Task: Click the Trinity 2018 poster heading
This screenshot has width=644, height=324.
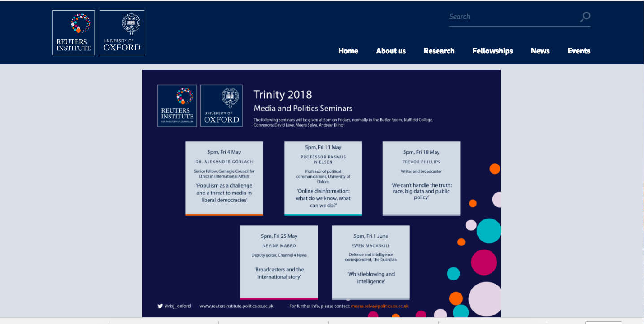Action: 283,95
